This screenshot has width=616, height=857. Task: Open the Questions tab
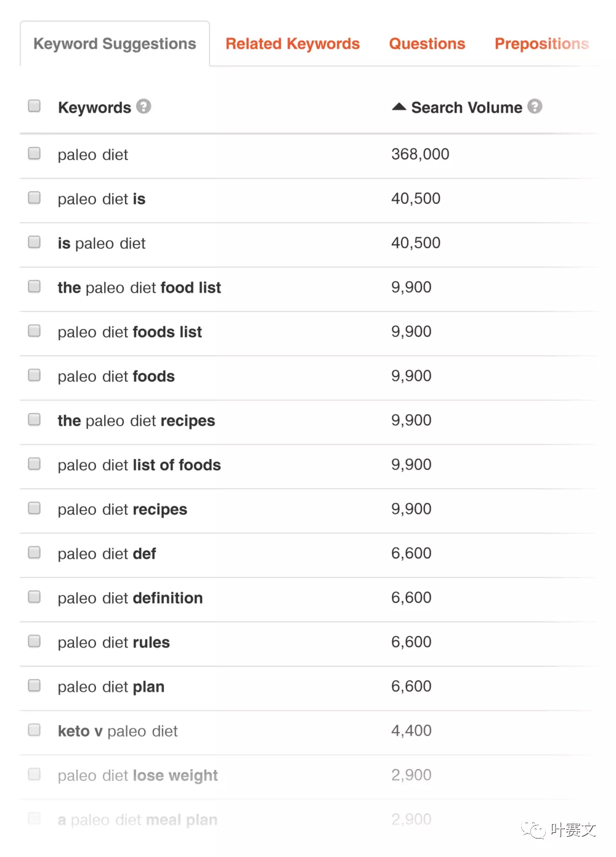pos(427,44)
